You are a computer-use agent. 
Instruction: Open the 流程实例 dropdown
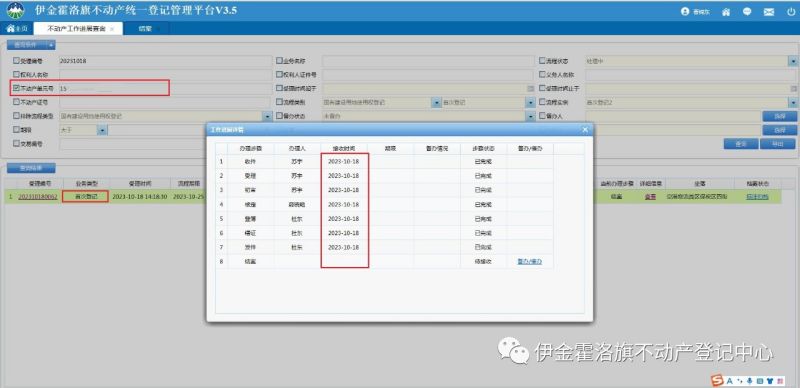pyautogui.click(x=793, y=103)
